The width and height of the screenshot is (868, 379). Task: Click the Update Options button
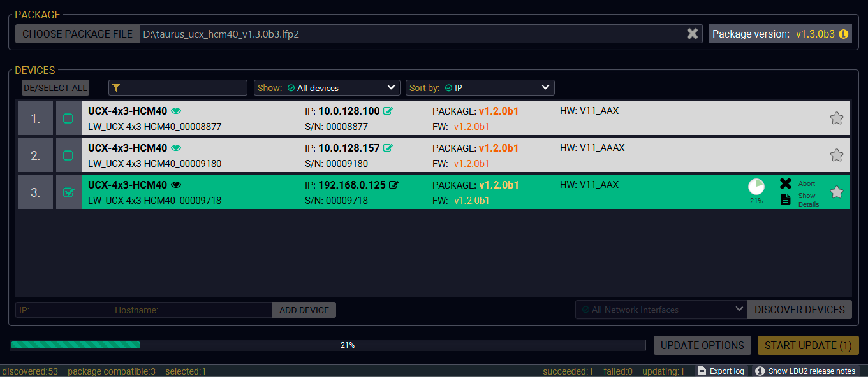(x=702, y=345)
